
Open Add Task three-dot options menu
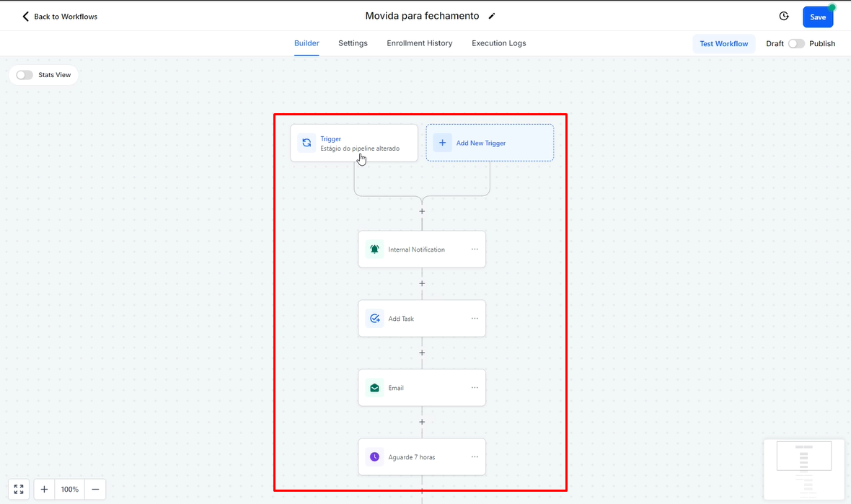(475, 319)
